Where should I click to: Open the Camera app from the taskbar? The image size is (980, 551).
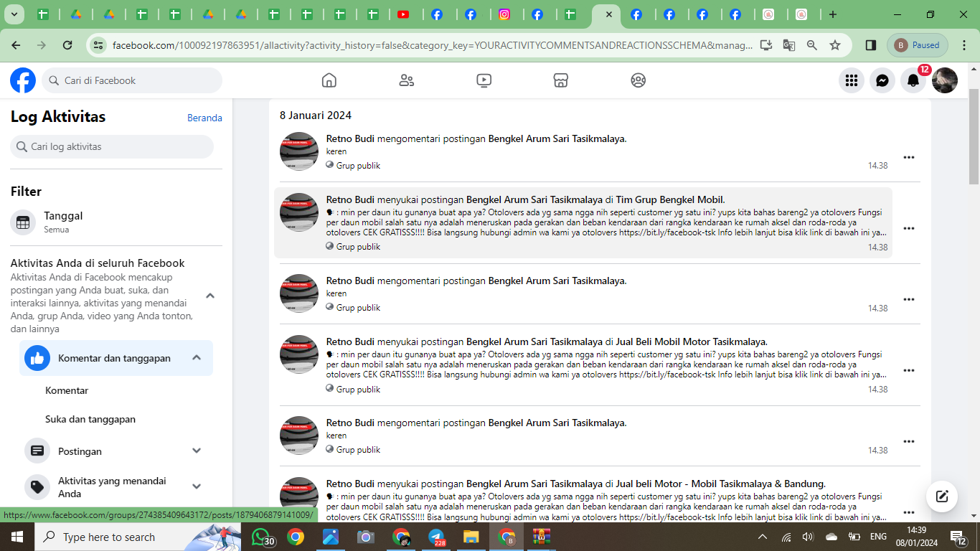coord(366,537)
